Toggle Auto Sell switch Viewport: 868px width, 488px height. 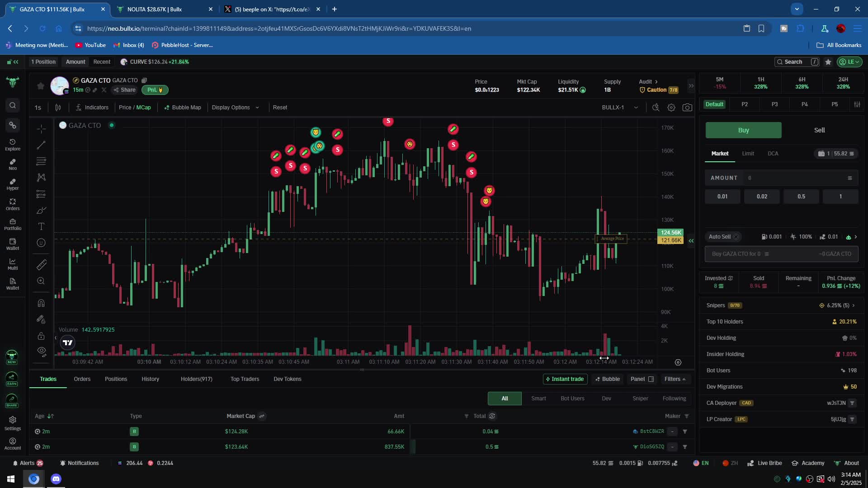click(736, 237)
